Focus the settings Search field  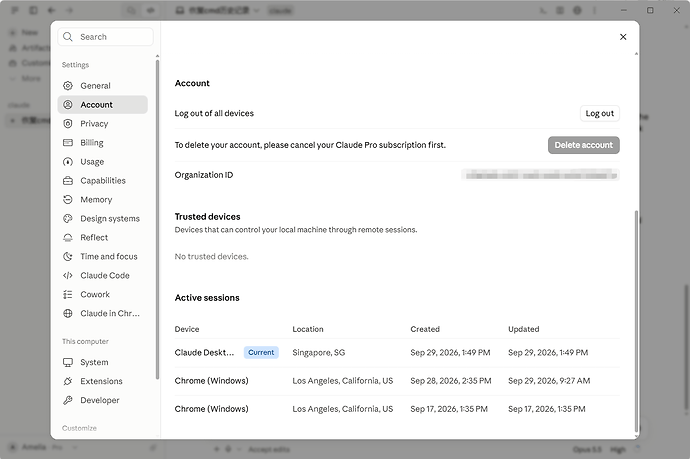coord(106,37)
